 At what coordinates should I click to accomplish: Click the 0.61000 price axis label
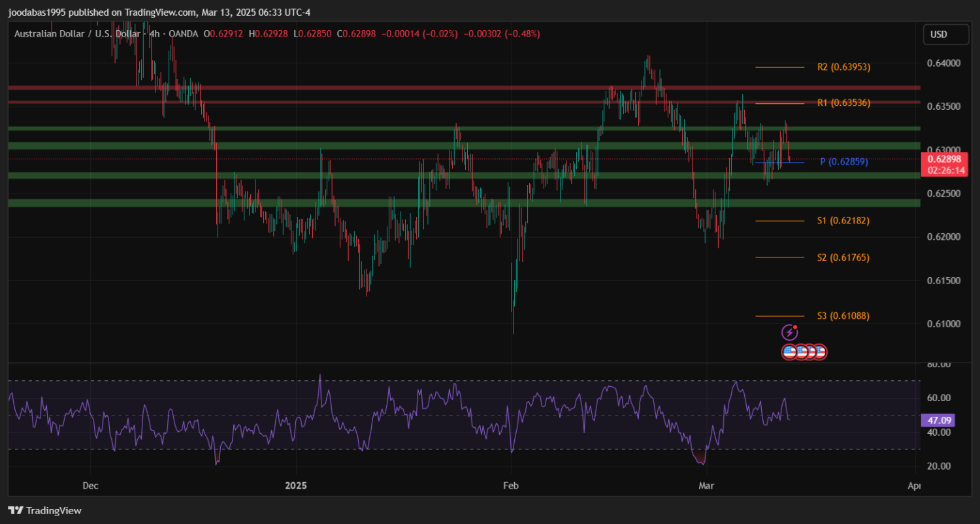(x=944, y=324)
